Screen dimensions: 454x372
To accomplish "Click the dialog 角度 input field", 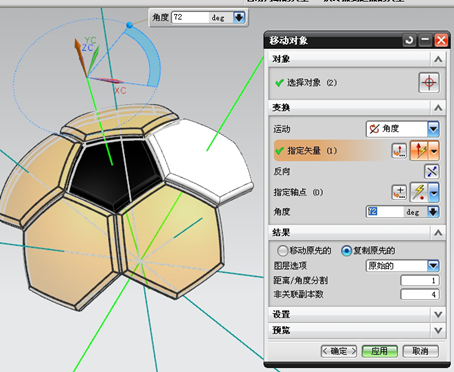I will point(385,212).
